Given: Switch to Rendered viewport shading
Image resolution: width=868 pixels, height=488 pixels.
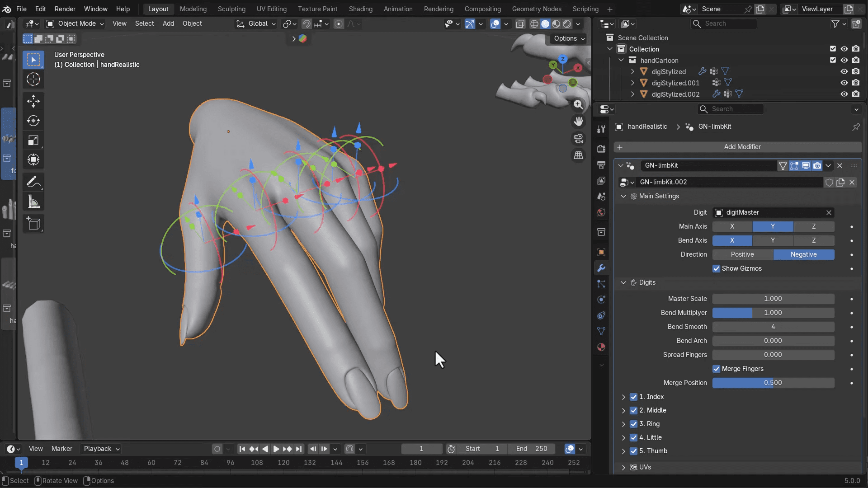Looking at the screenshot, I should pos(566,24).
